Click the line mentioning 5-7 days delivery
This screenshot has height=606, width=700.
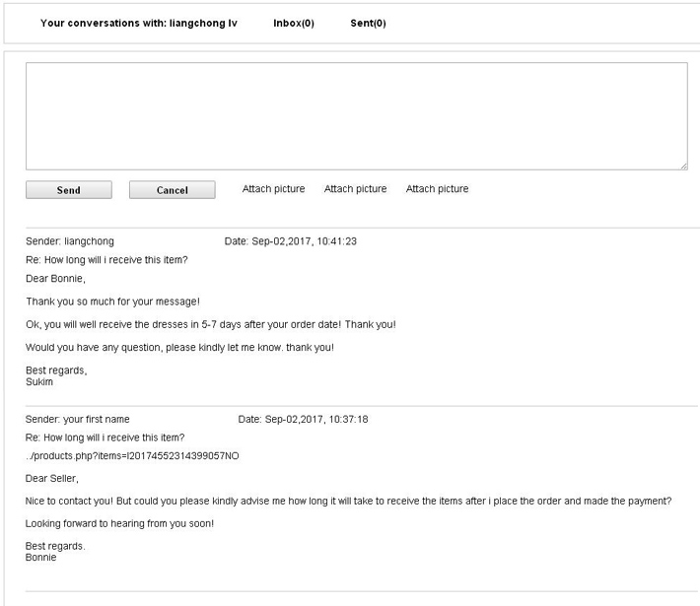211,324
